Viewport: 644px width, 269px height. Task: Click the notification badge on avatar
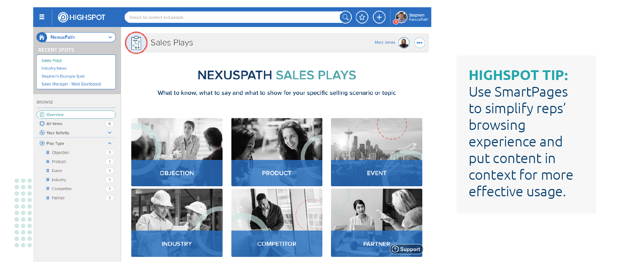(396, 22)
